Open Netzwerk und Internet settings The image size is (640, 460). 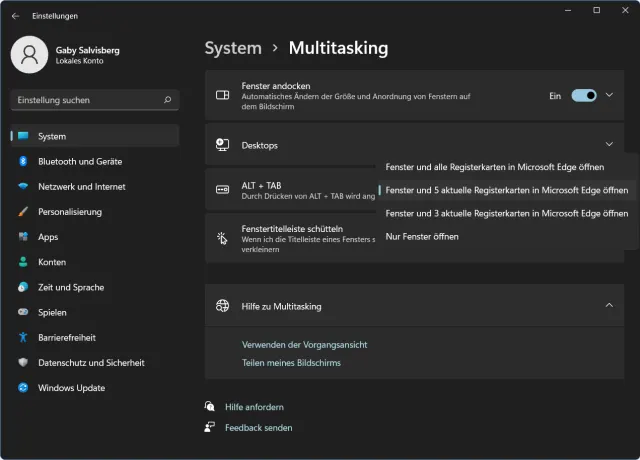82,186
